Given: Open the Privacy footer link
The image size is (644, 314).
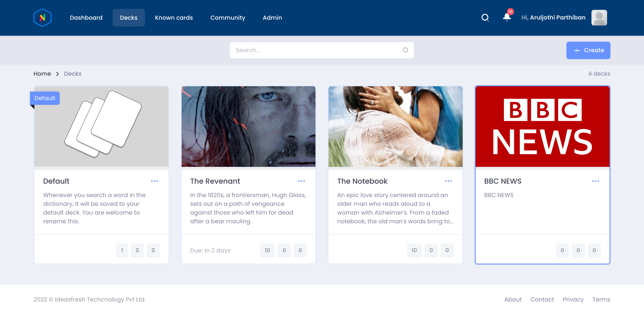Looking at the screenshot, I should 573,299.
